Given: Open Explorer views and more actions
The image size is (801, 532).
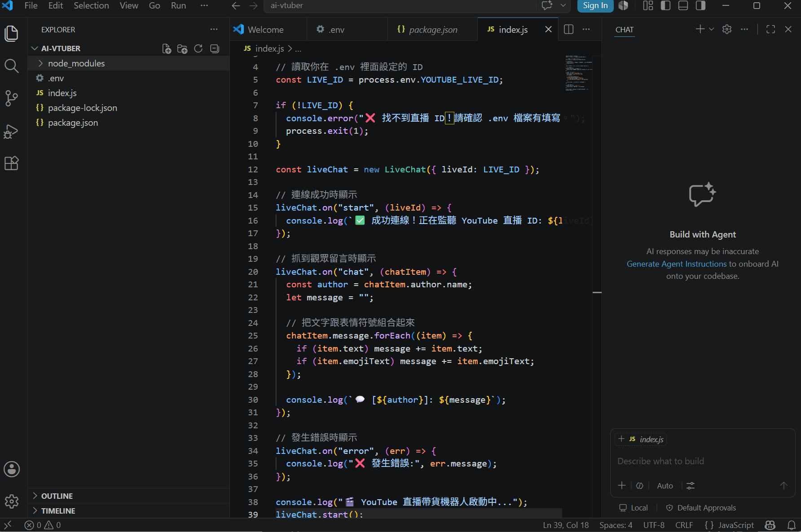Looking at the screenshot, I should pos(214,30).
